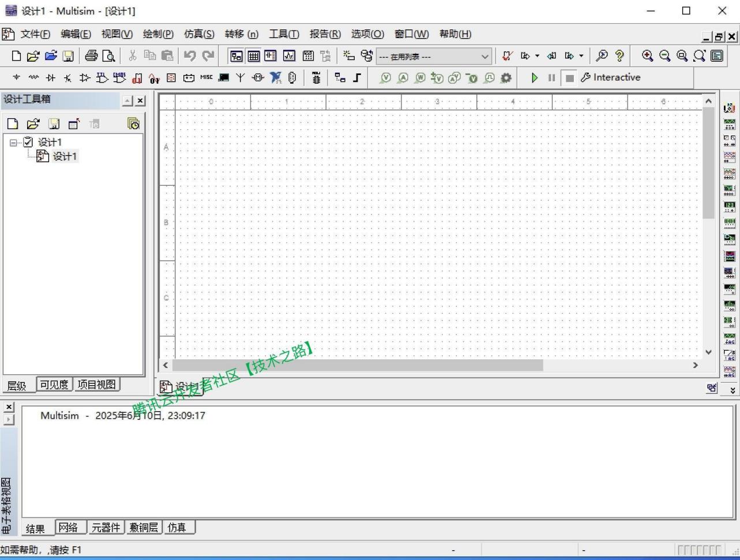Open the 帮助(H) menu
The width and height of the screenshot is (740, 560).
click(x=455, y=34)
